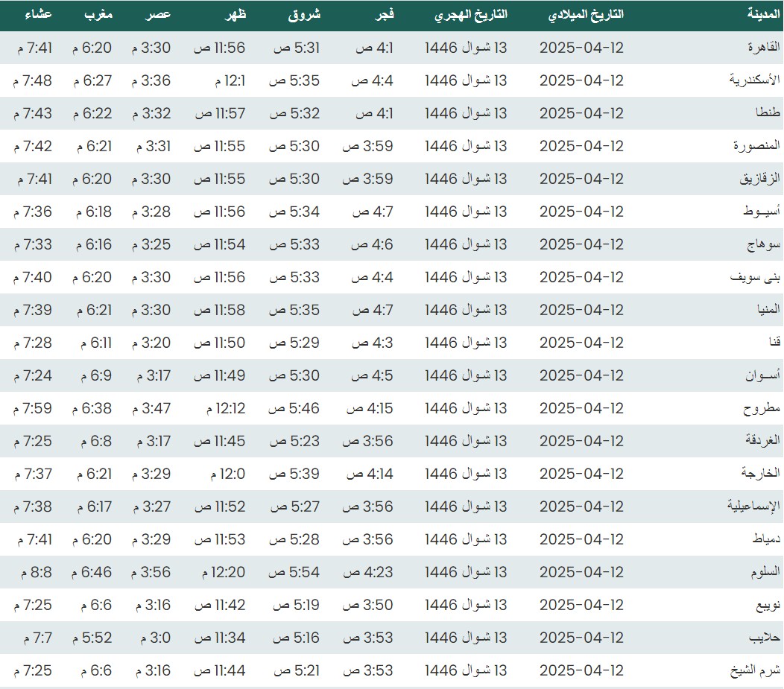
Task: Click the ظهر column header
Action: pyautogui.click(x=234, y=15)
